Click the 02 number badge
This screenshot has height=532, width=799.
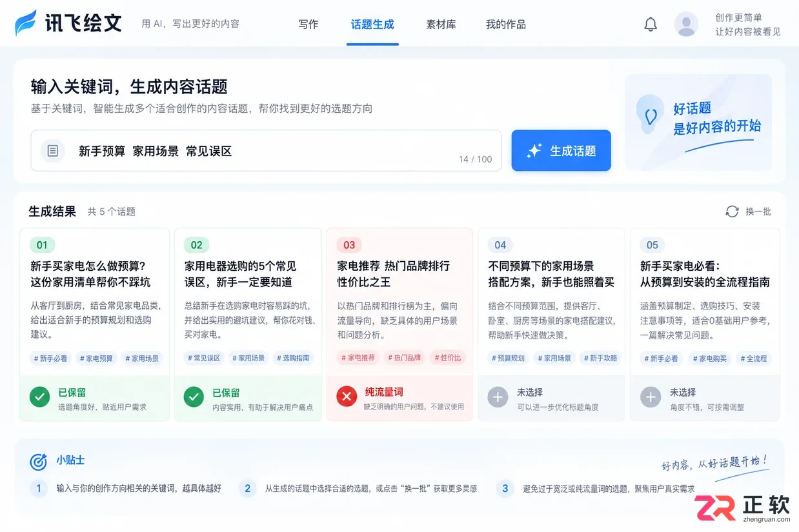point(197,245)
